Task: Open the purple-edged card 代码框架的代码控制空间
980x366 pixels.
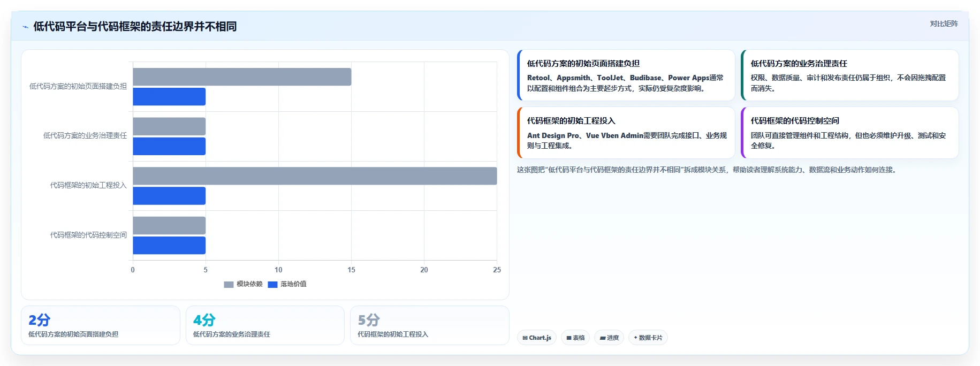Action: 849,133
